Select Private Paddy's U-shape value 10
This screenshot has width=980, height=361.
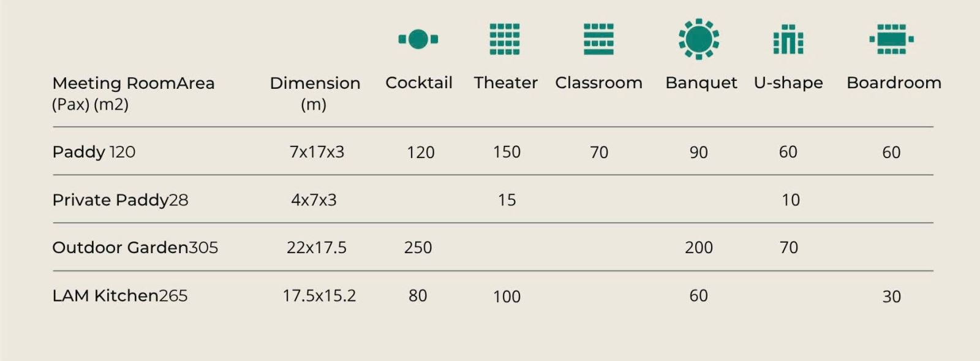point(790,200)
